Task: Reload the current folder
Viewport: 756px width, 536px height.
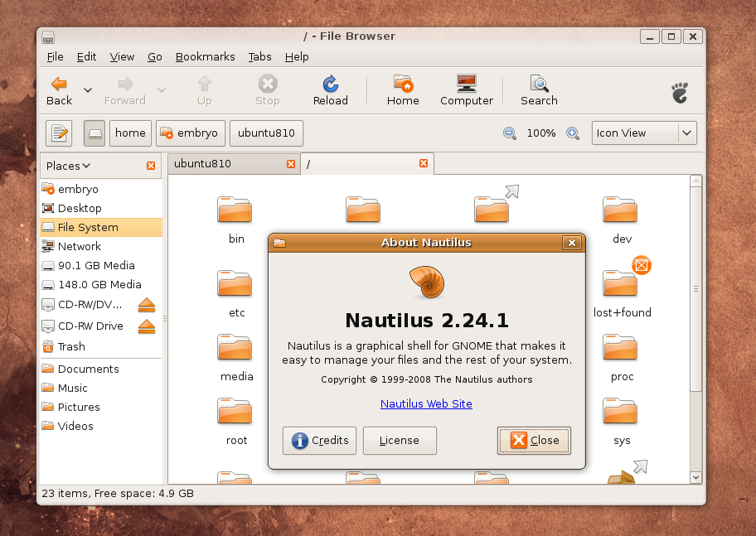Action: pyautogui.click(x=330, y=90)
